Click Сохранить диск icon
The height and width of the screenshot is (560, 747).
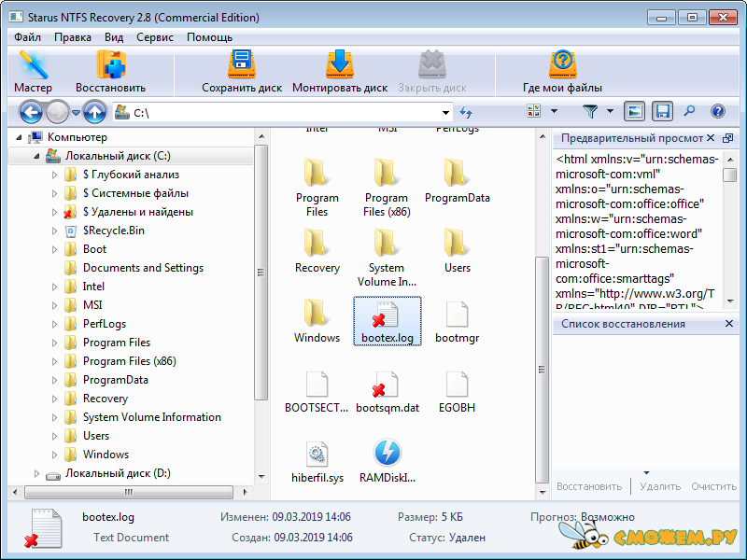click(242, 72)
